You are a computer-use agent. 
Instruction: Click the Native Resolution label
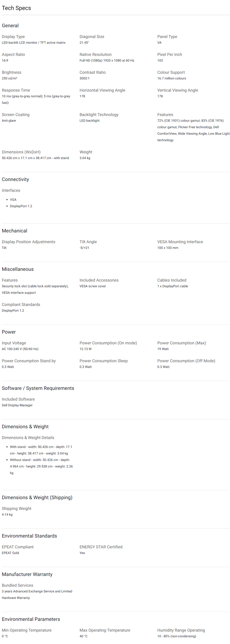pyautogui.click(x=95, y=54)
